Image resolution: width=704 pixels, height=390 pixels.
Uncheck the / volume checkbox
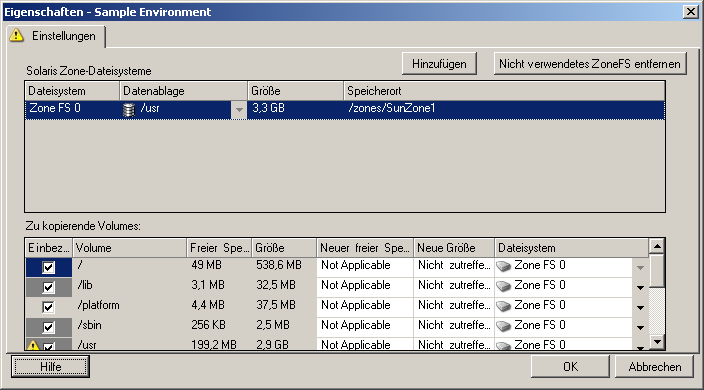(48, 267)
